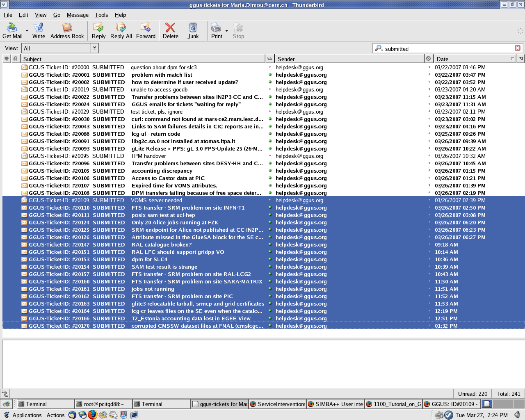Expand the Get Mail dropdown arrow
This screenshot has width=525, height=420.
point(27,31)
